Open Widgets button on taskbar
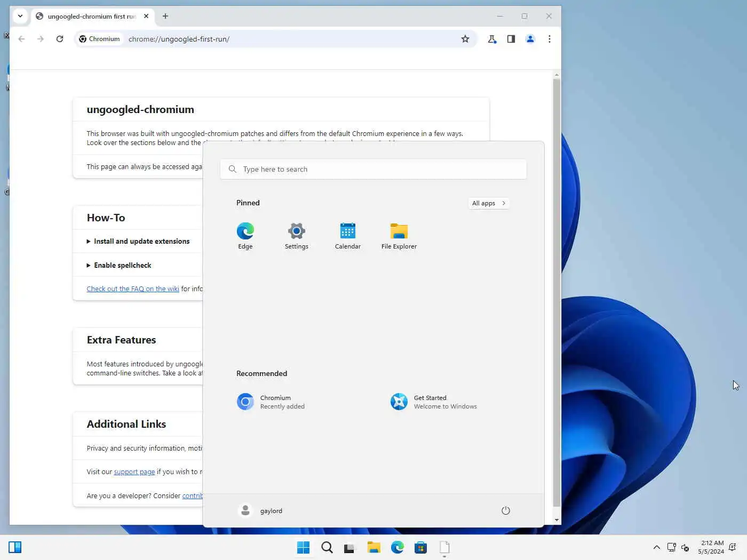Screen dimensions: 747x560 [15, 547]
